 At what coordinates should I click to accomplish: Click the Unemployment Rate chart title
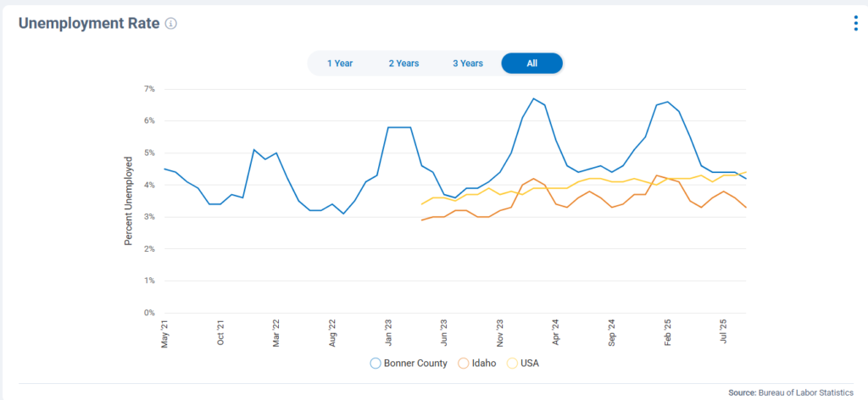pyautogui.click(x=89, y=24)
